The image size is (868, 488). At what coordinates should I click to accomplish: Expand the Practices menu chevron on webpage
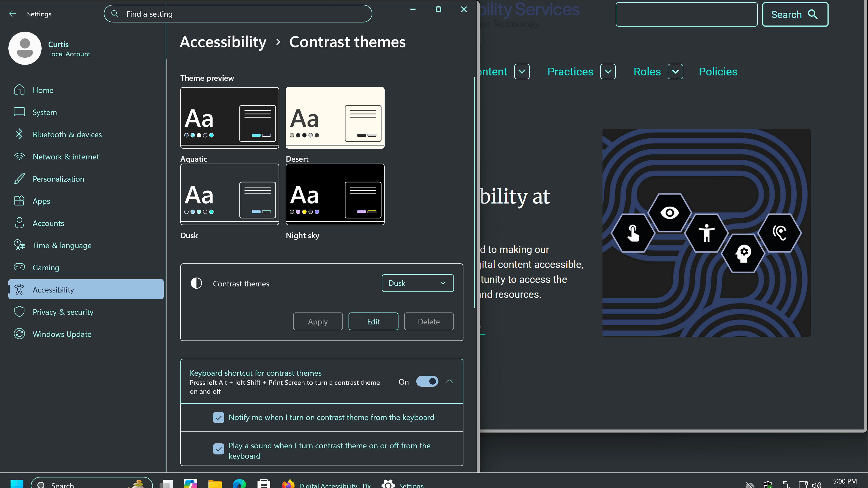click(x=608, y=72)
